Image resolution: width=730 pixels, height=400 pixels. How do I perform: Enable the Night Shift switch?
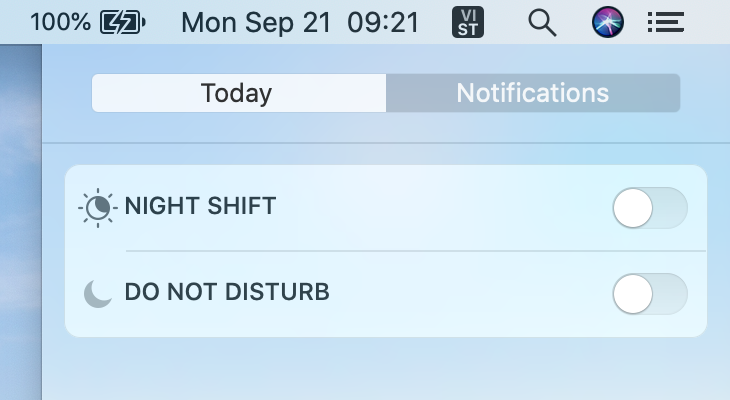click(x=650, y=208)
